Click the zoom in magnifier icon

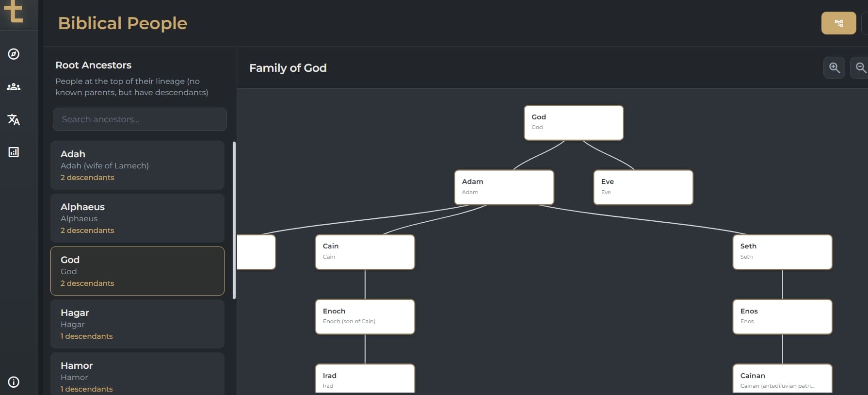pyautogui.click(x=834, y=67)
